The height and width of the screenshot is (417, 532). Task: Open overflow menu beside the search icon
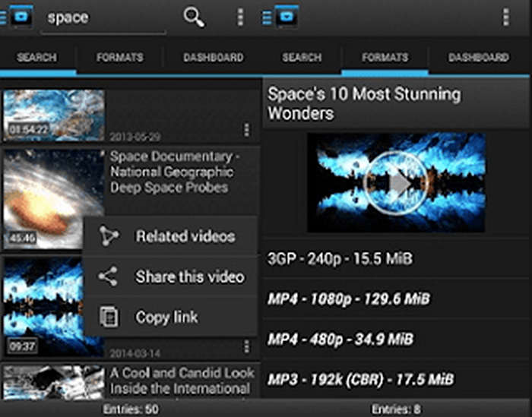point(240,17)
